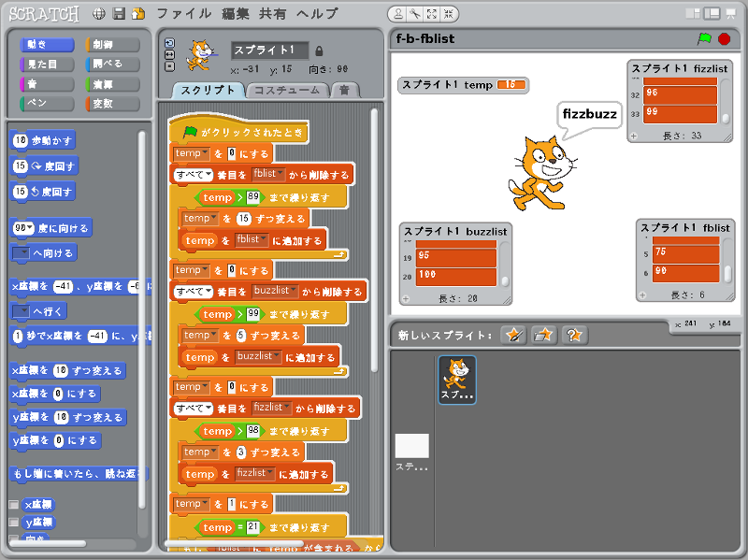The height and width of the screenshot is (560, 748).
Task: Open the ファイル menu
Action: coord(184,14)
